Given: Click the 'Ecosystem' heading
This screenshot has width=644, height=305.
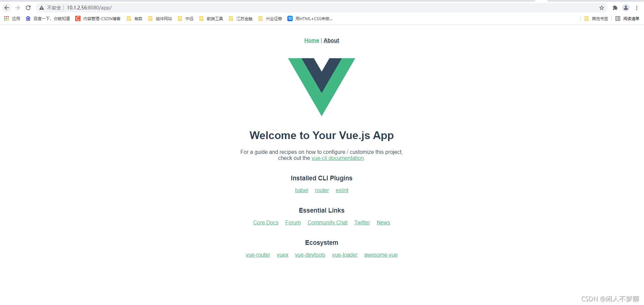Looking at the screenshot, I should [x=322, y=243].
